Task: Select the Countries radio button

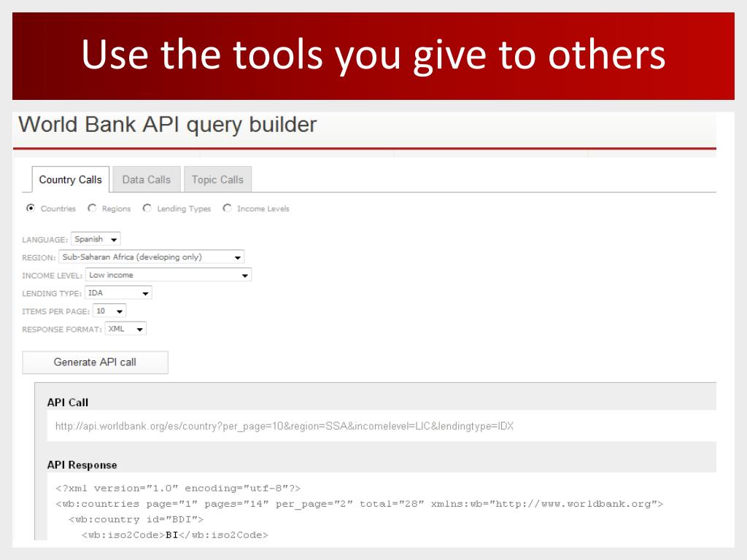Action: (31, 208)
